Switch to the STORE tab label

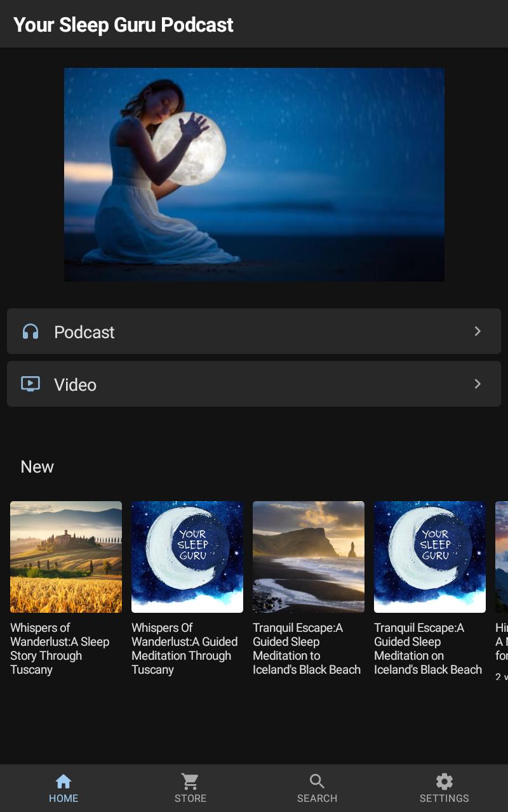190,798
